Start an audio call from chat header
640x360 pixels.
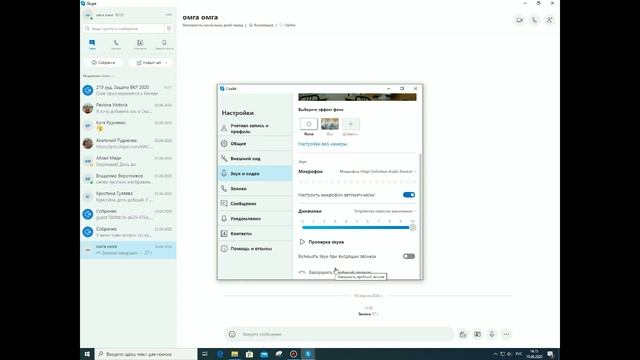(534, 20)
